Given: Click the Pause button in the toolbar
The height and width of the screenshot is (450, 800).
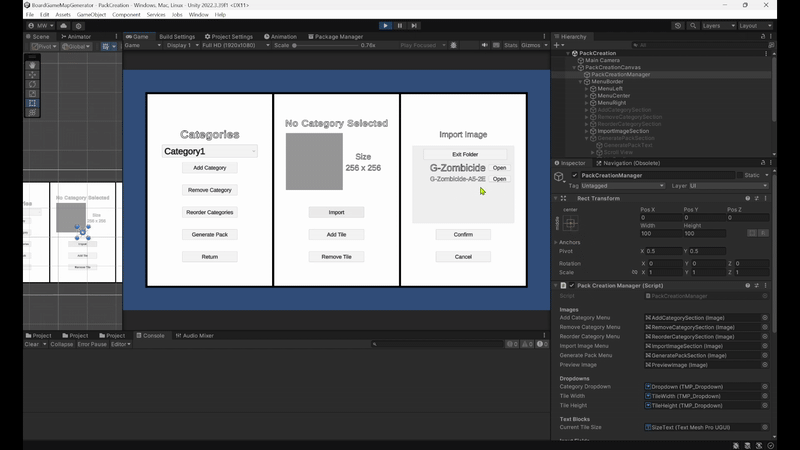Looking at the screenshot, I should 400,25.
